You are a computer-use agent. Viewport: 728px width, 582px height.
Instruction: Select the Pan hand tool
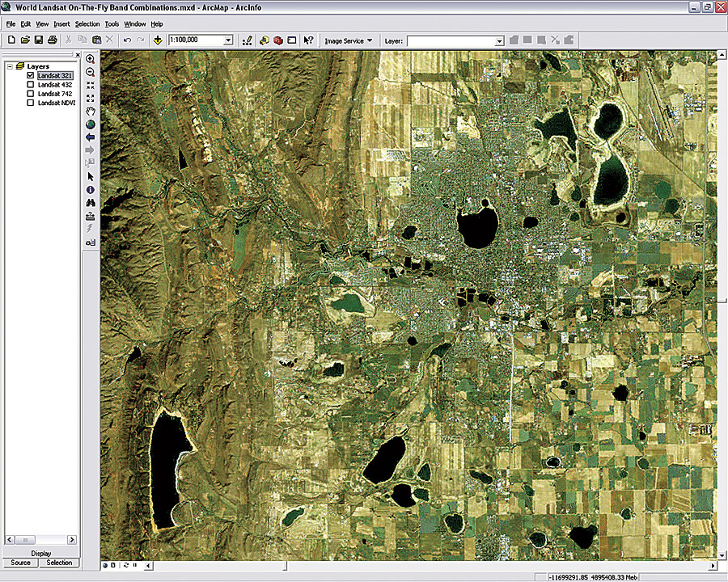[x=91, y=111]
